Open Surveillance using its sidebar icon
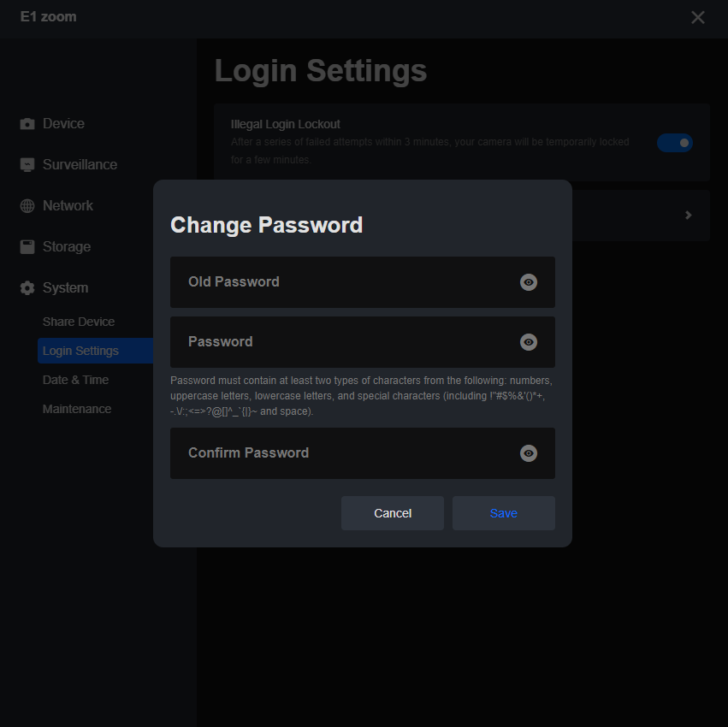This screenshot has height=727, width=728. [x=27, y=164]
